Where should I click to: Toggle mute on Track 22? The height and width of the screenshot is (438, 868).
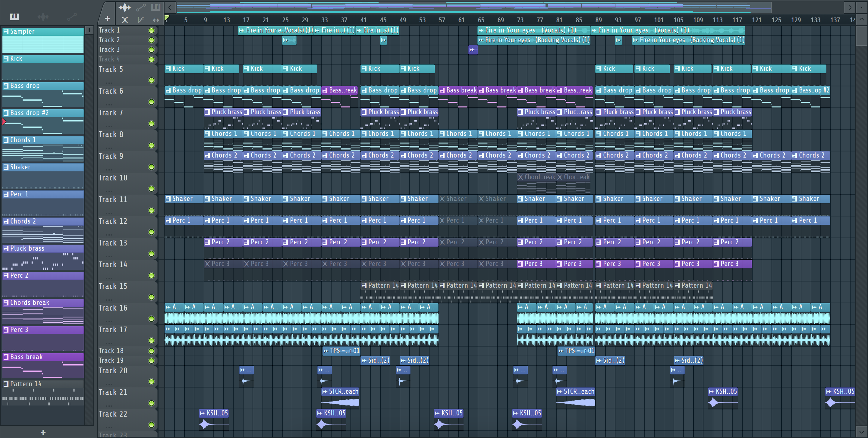[152, 425]
